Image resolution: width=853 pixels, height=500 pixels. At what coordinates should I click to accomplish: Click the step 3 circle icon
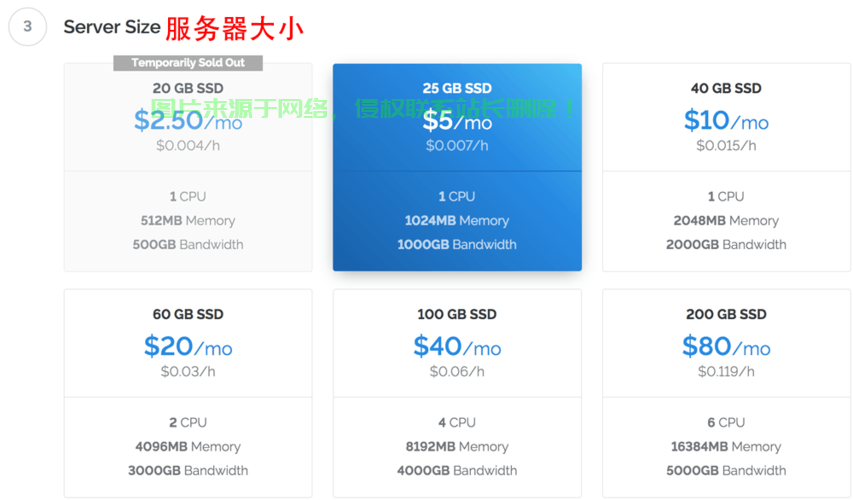click(27, 27)
